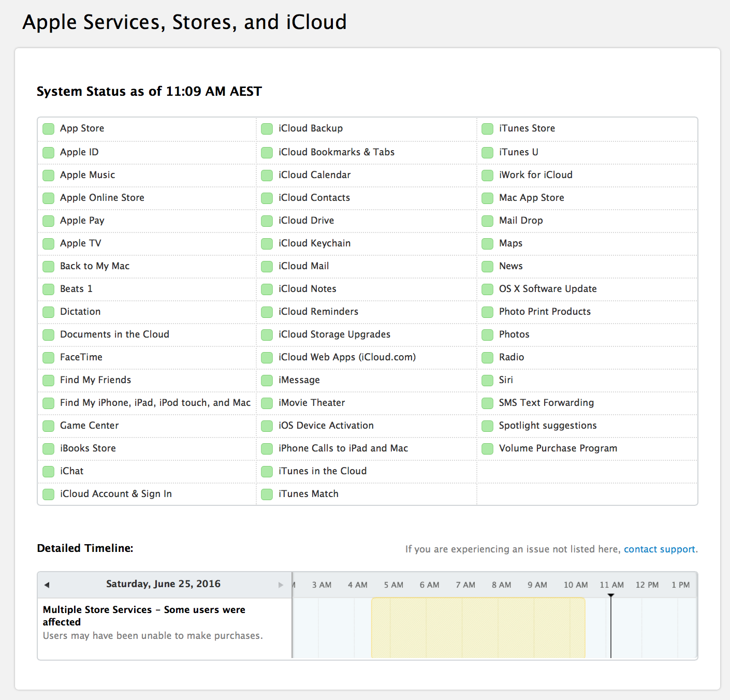This screenshot has height=700, width=730.
Task: Click the iCloud Drive green status square
Action: 267,221
